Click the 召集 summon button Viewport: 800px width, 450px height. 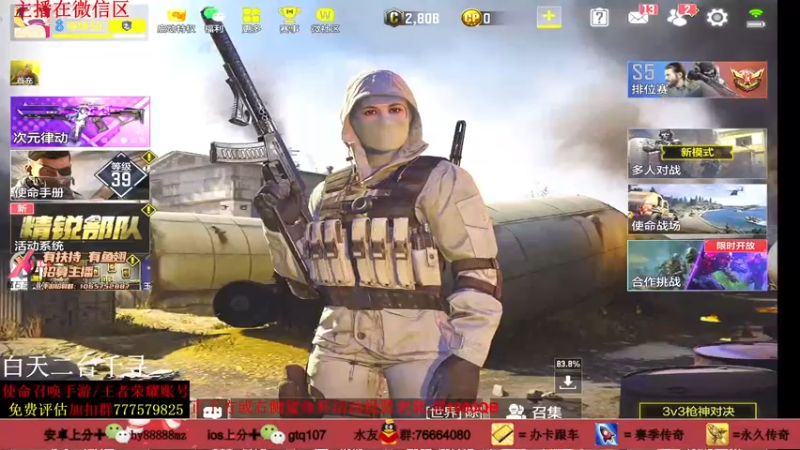[536, 411]
